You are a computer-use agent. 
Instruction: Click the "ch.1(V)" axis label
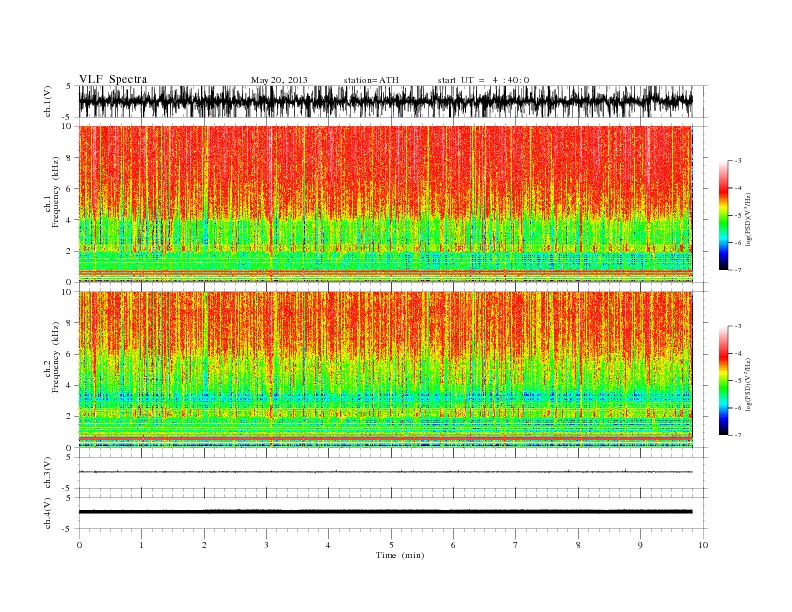(x=48, y=101)
